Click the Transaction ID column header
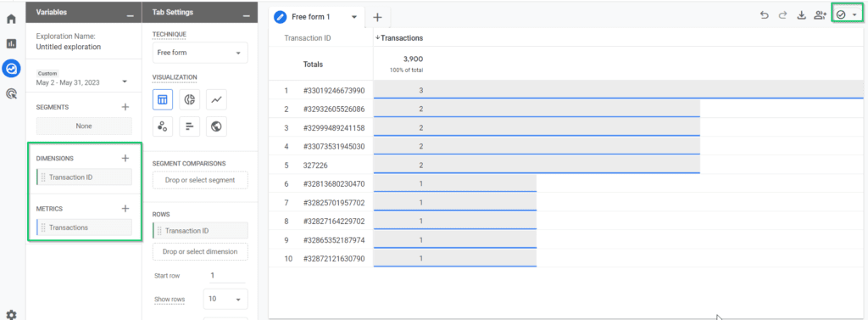Image resolution: width=868 pixels, height=320 pixels. [x=307, y=38]
